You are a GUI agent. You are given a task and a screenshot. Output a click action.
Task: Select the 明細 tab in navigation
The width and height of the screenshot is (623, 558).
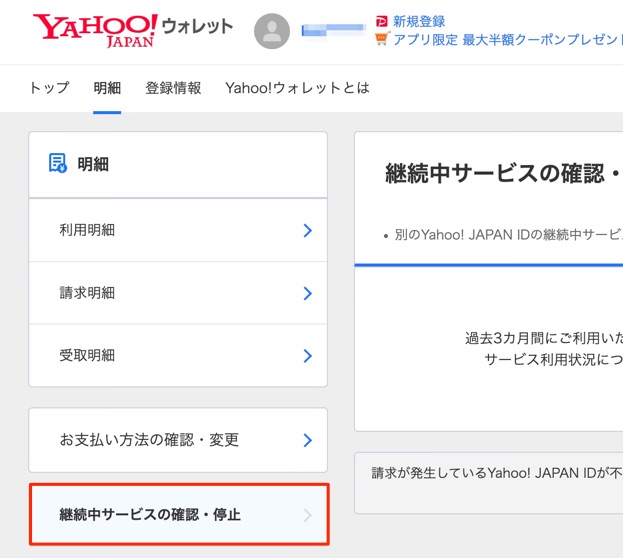[x=107, y=88]
